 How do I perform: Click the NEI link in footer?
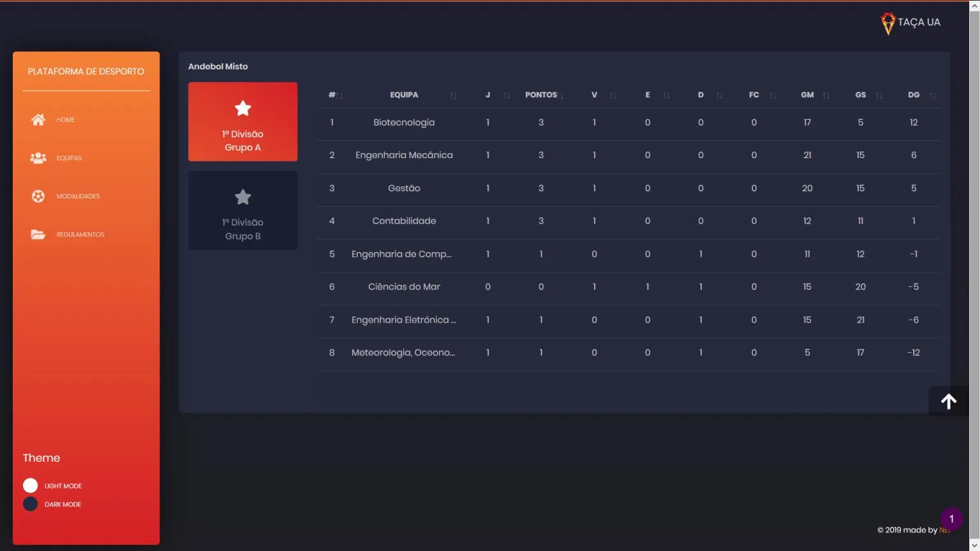(x=944, y=530)
